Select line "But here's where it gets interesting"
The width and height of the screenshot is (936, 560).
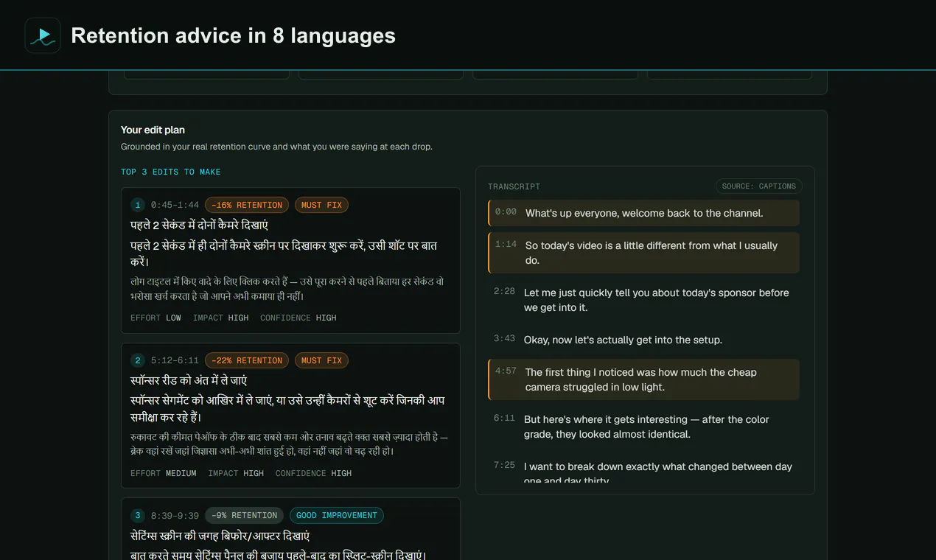coord(646,427)
